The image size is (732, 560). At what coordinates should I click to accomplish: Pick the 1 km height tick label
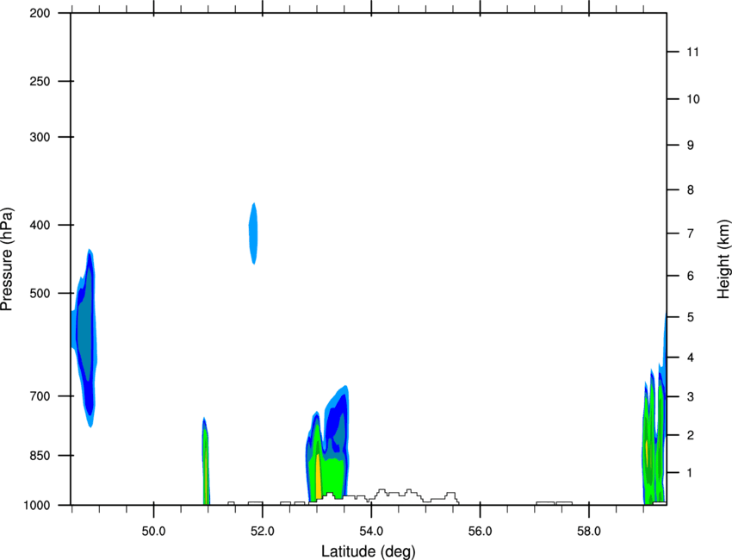coord(690,473)
